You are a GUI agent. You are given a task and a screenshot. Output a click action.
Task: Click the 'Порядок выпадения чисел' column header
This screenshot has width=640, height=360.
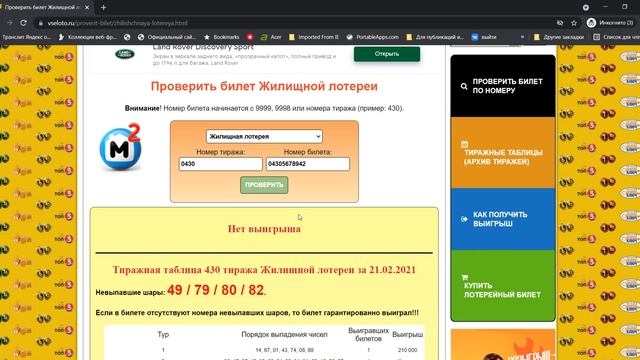pos(284,334)
